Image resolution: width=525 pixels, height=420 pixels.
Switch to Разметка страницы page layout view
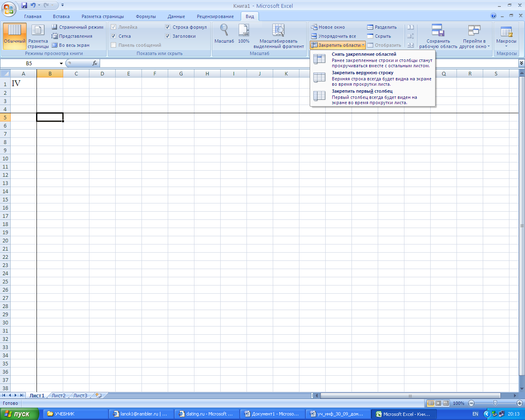click(38, 36)
